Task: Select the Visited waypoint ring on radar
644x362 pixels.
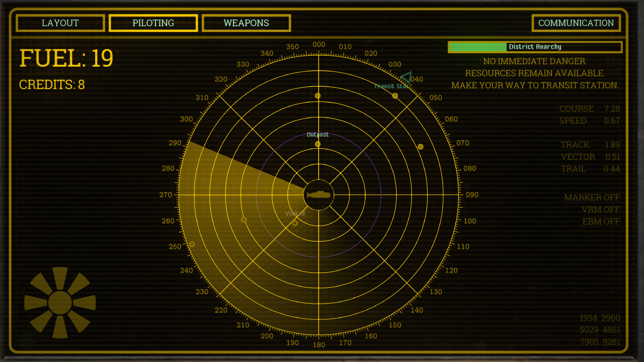Action: point(295,223)
